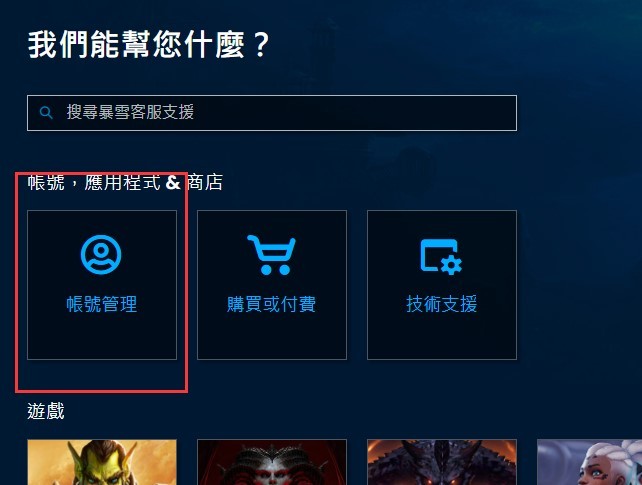
Task: Click the magnifier icon in search bar
Action: pyautogui.click(x=46, y=113)
